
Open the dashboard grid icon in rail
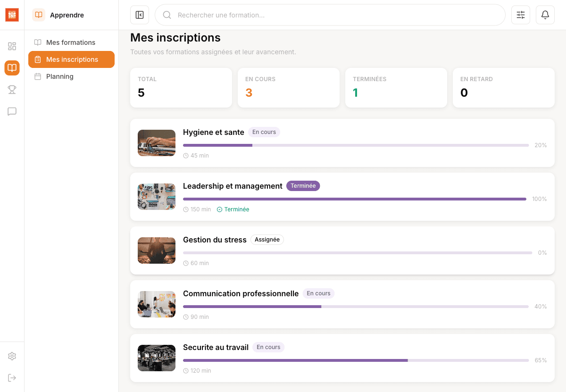(x=12, y=46)
